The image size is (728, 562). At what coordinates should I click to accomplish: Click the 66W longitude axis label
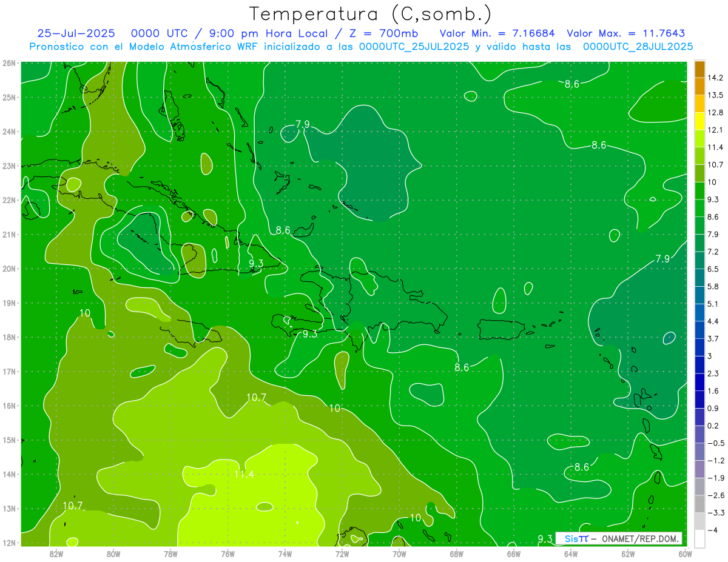(x=513, y=554)
